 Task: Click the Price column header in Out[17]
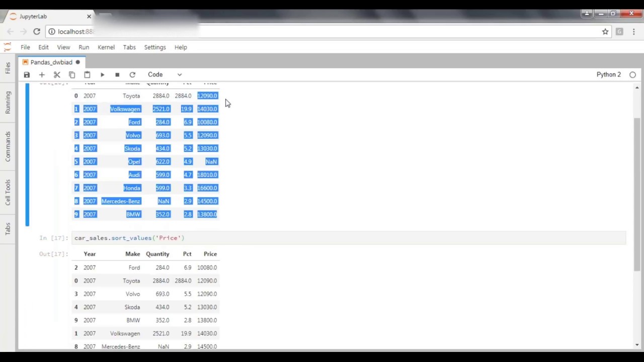coord(210,254)
